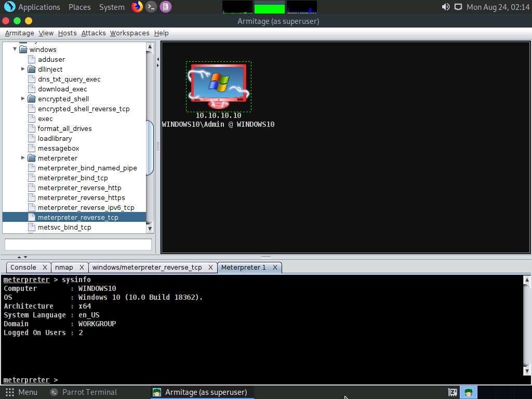The height and width of the screenshot is (399, 532).
Task: Expand the dllinject folder
Action: [23, 69]
